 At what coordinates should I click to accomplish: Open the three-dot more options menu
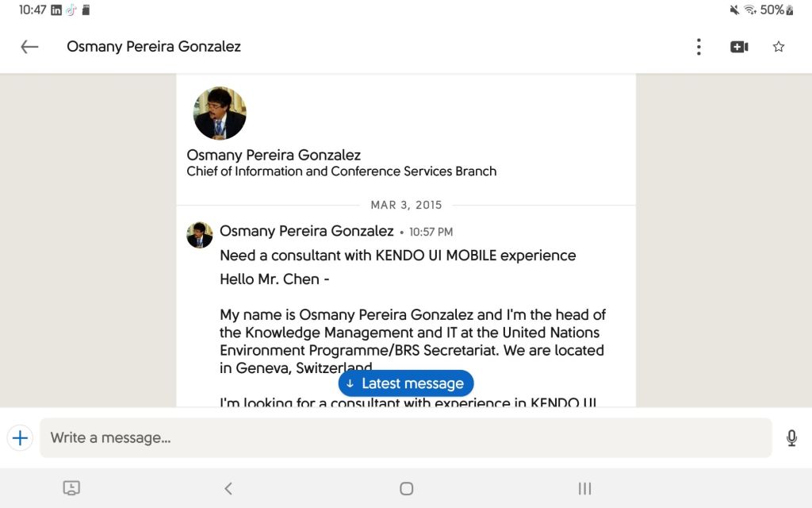(x=699, y=47)
